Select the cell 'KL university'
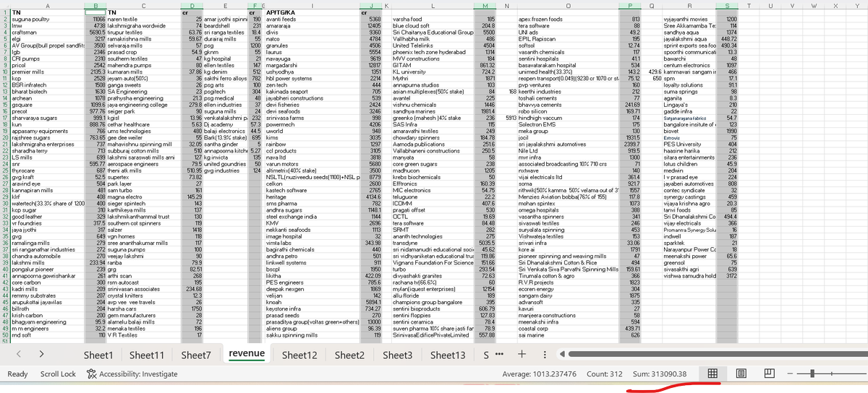The width and height of the screenshot is (868, 393). tap(432, 72)
